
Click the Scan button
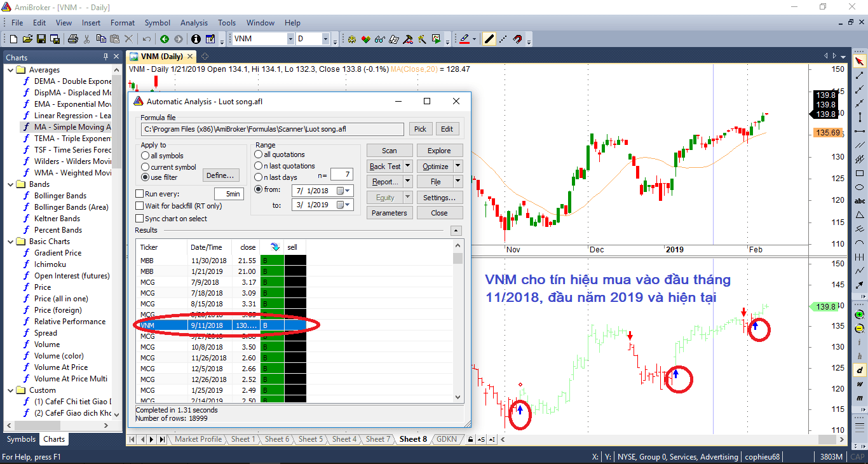pos(390,151)
